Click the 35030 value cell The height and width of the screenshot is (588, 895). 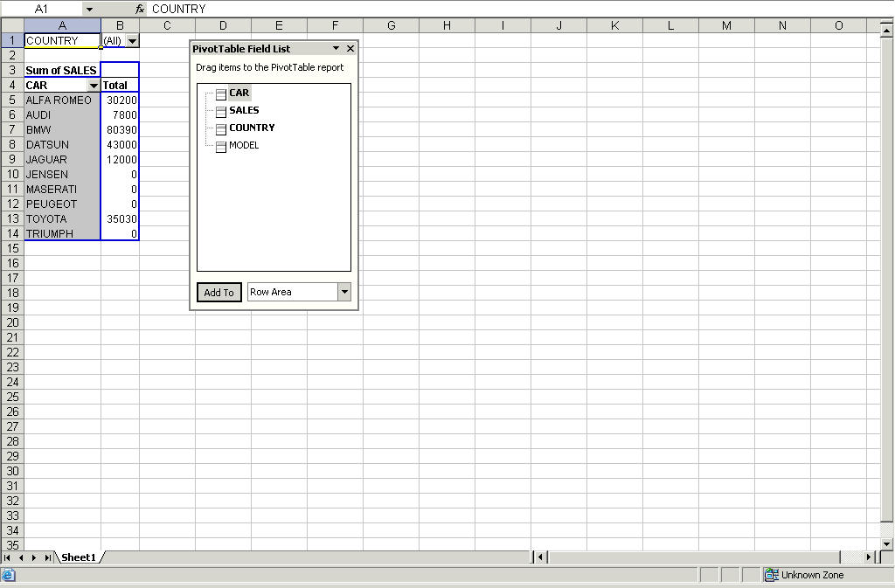[120, 219]
